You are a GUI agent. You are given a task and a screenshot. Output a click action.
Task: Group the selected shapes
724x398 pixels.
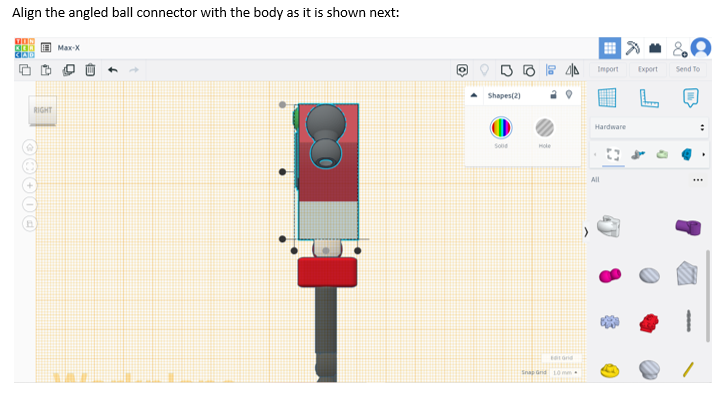tap(507, 70)
